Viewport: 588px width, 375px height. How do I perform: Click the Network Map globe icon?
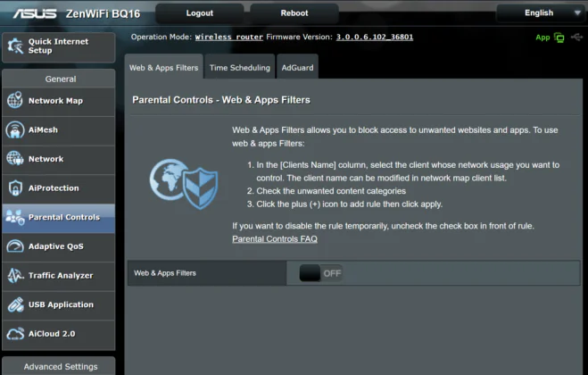(x=15, y=100)
